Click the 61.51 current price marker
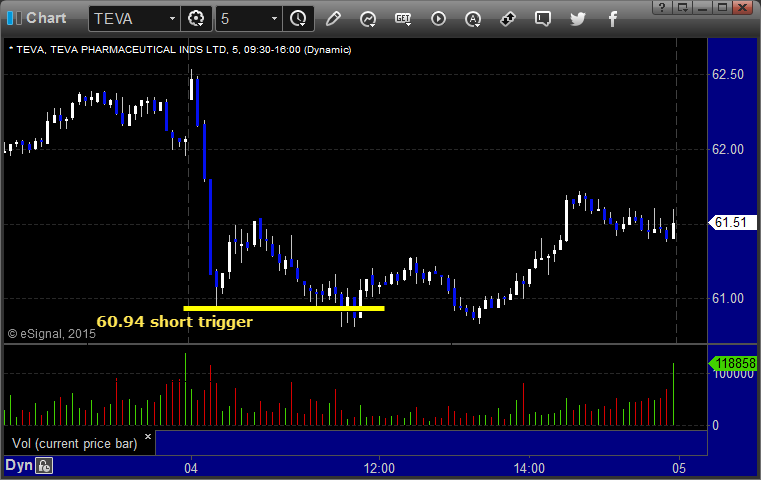Viewport: 761px width, 480px height. [x=732, y=223]
